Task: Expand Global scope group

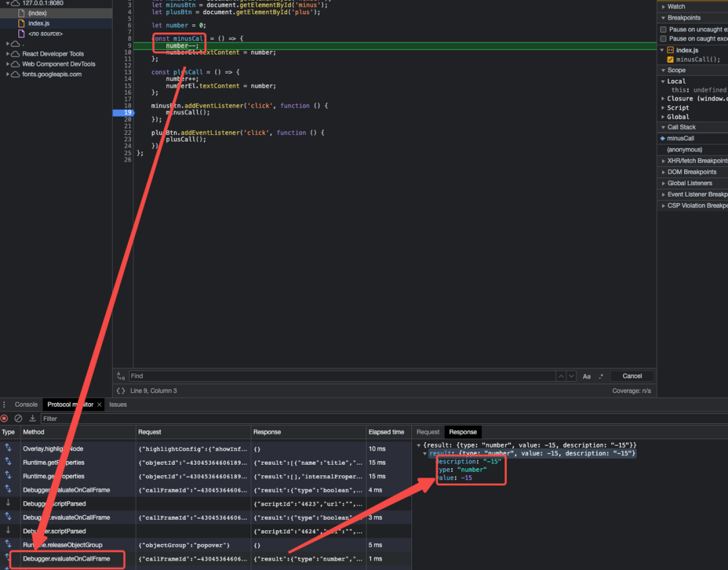Action: click(663, 117)
